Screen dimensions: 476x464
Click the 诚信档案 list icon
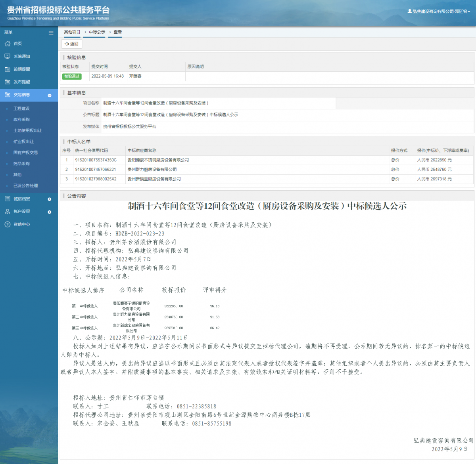coord(7,199)
